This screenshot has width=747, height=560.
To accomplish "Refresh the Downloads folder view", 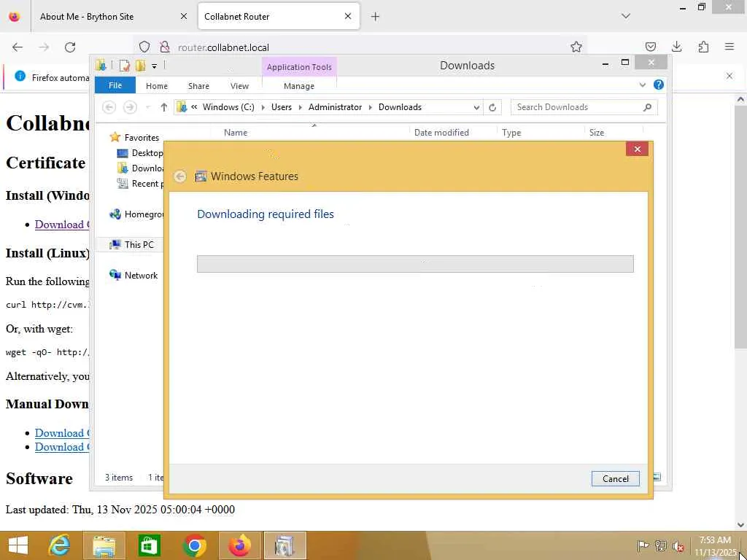I will coord(492,107).
